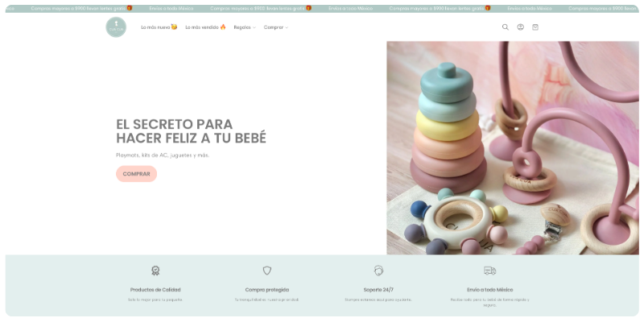
Task: Click the Productos de Calidad heading
Action: coord(155,289)
